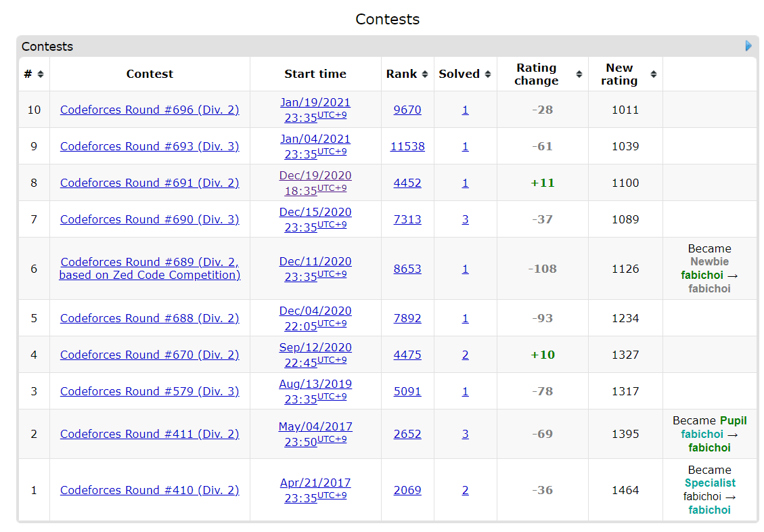764x532 pixels.
Task: Open rank 2069 standings
Action: (407, 490)
